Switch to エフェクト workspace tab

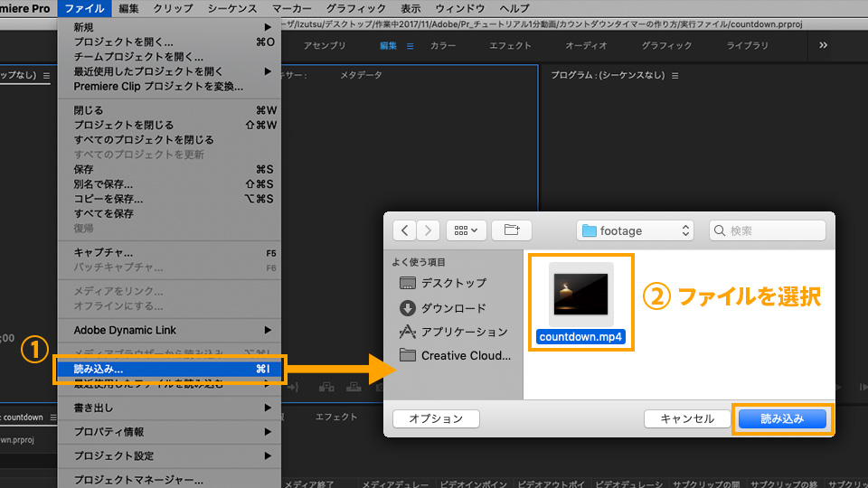click(x=510, y=45)
